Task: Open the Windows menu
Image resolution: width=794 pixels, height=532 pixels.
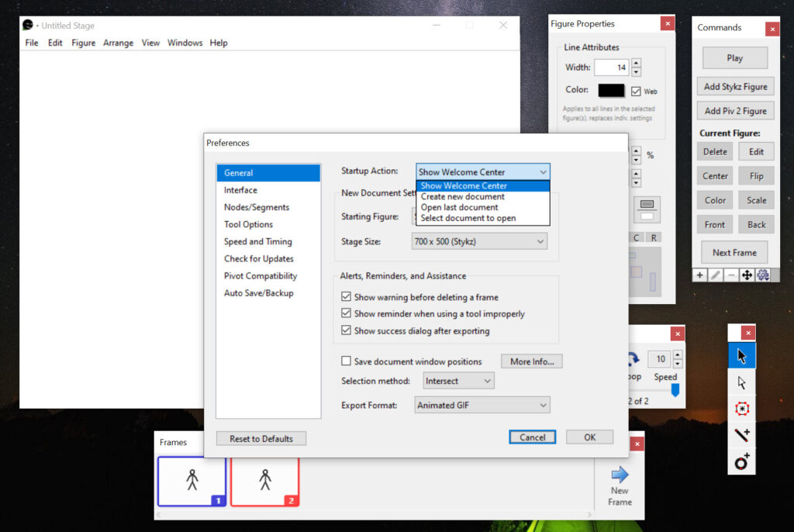Action: [x=185, y=43]
